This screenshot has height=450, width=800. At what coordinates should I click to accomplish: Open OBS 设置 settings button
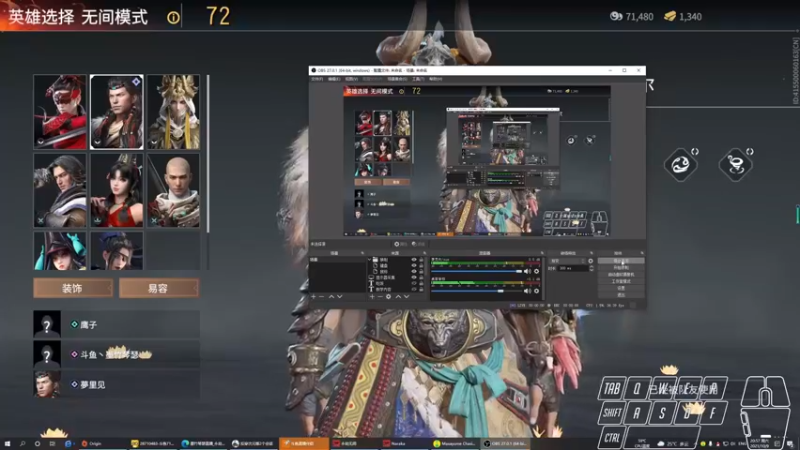[x=621, y=288]
